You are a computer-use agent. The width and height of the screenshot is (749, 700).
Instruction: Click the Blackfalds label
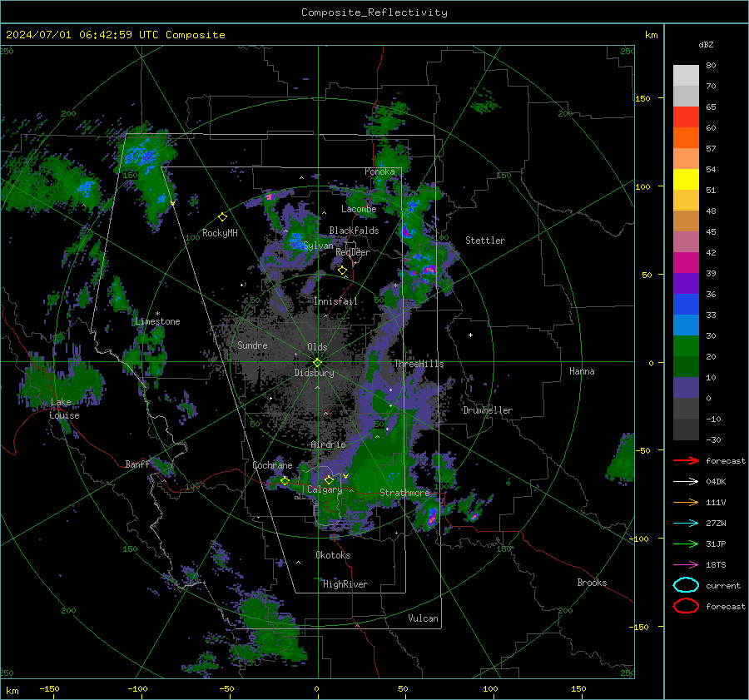354,231
